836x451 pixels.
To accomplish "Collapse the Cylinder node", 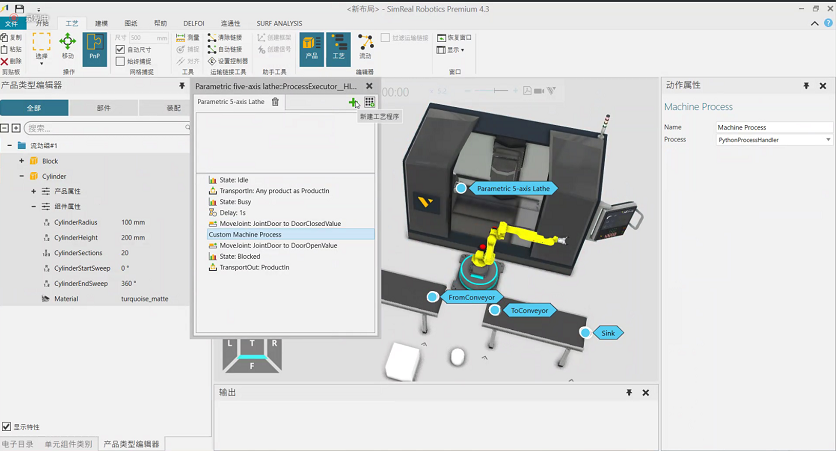I will [21, 176].
